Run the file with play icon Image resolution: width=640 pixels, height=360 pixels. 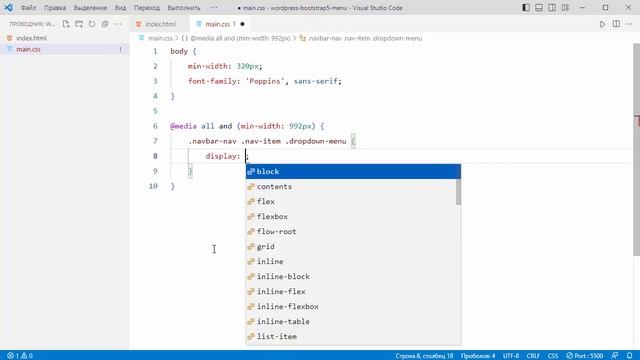(602, 24)
